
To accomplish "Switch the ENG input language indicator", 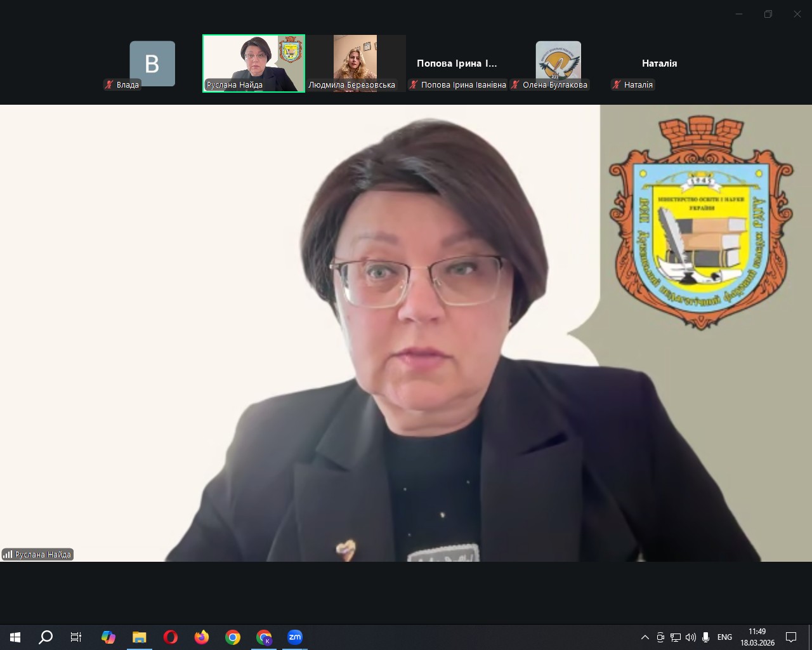I will (x=724, y=637).
